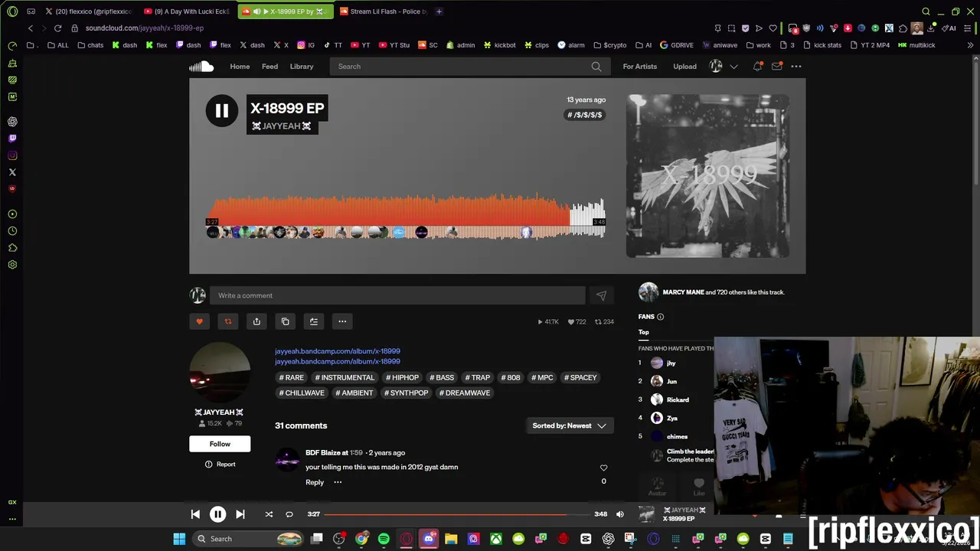The width and height of the screenshot is (980, 551).
Task: Open the #DREAMWAVE tag
Action: pyautogui.click(x=465, y=393)
